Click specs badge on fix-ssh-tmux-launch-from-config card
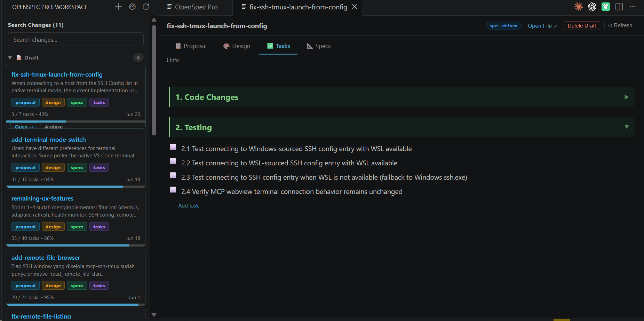The height and width of the screenshot is (321, 644). tap(77, 102)
